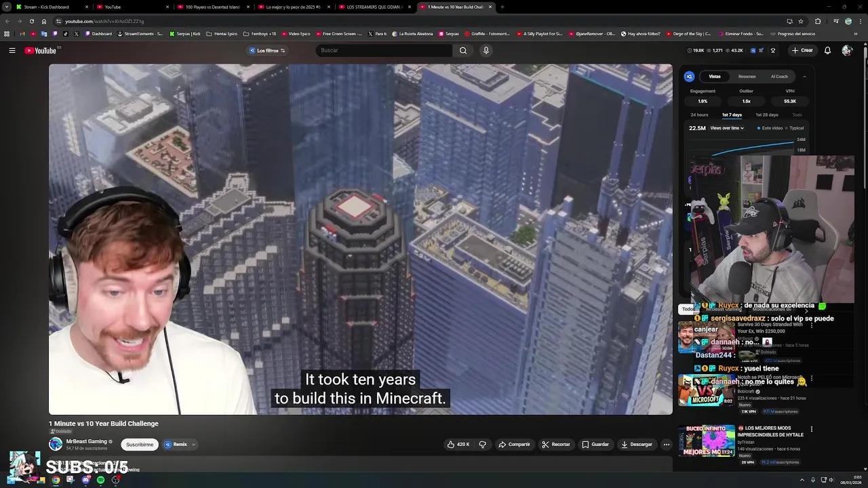This screenshot has width=868, height=488.
Task: Click the Guardar save button
Action: tap(595, 445)
